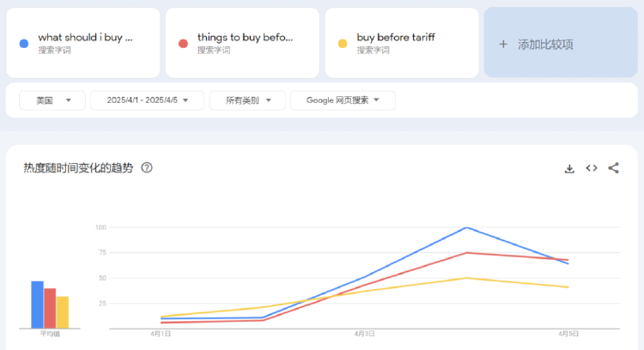
Task: Expand the 所有类别 category dropdown
Action: [x=247, y=100]
